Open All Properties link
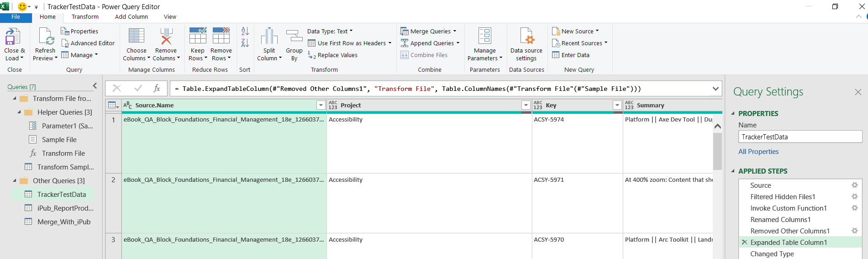The image size is (868, 259). (758, 151)
